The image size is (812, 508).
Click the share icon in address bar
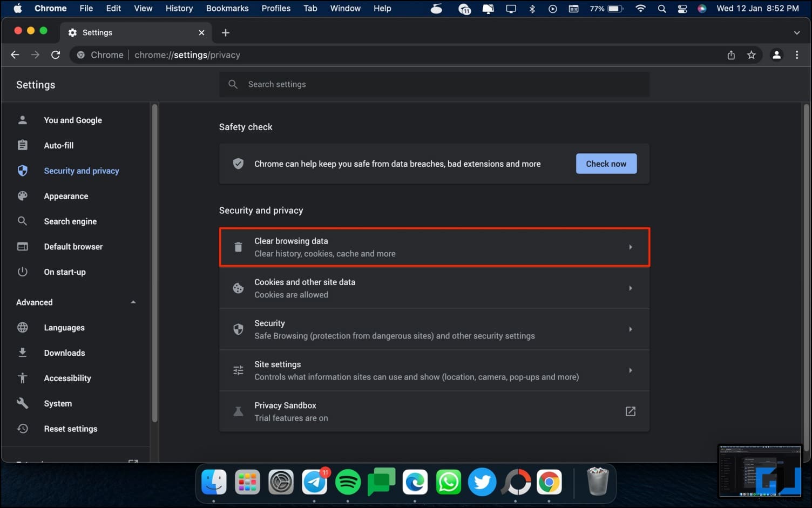click(x=731, y=55)
